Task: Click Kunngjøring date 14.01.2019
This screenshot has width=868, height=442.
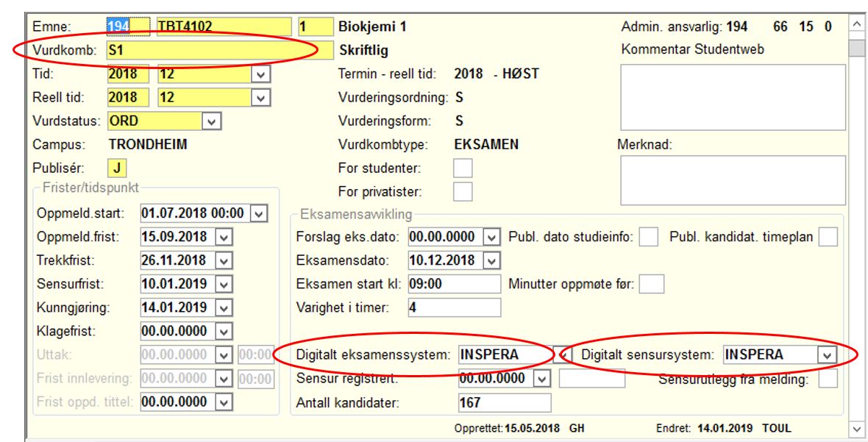Action: [178, 307]
